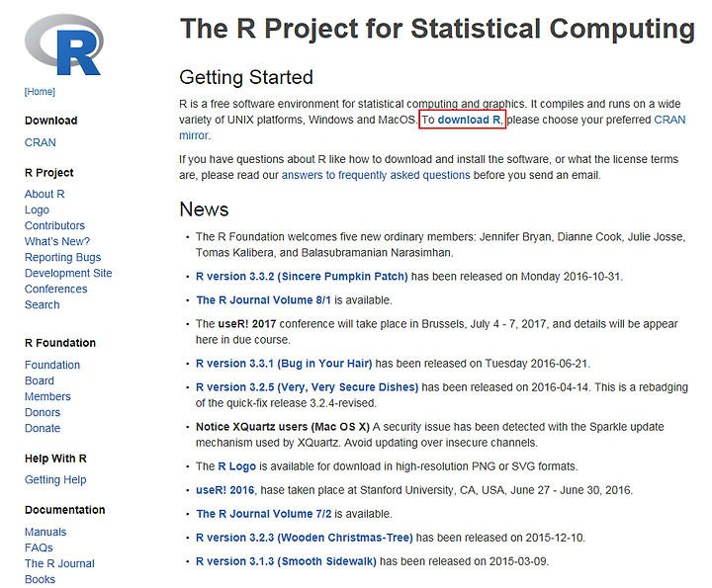This screenshot has width=712, height=588.
Task: Visit the Development Site link
Action: [68, 273]
